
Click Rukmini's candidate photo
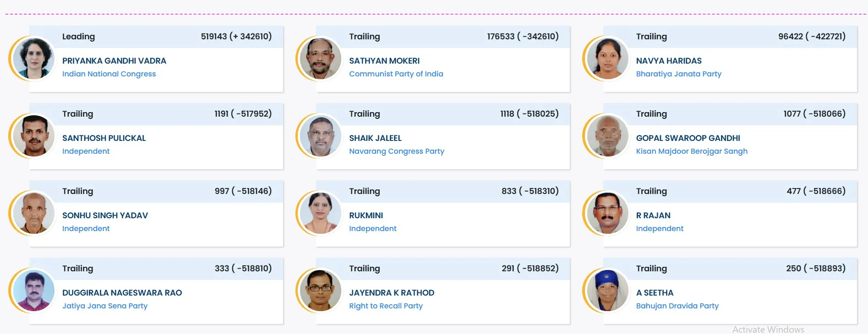point(320,213)
